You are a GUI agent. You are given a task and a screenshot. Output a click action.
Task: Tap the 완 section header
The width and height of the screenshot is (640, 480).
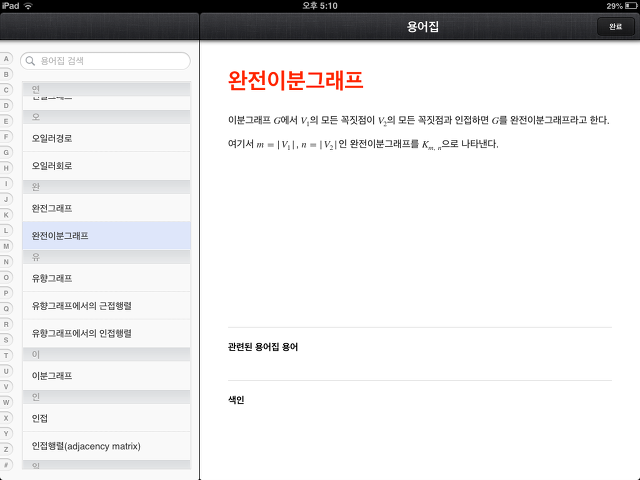[x=107, y=187]
